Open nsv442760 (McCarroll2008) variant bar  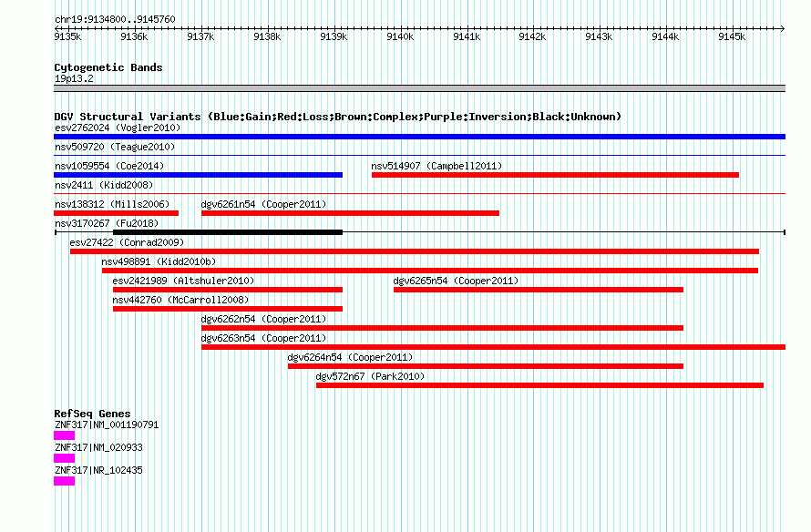point(228,309)
